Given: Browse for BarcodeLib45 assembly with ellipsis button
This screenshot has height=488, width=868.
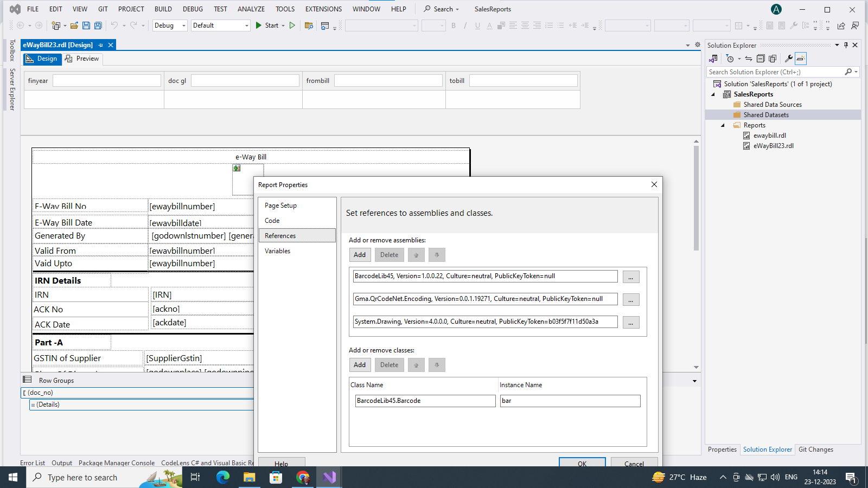Looking at the screenshot, I should tap(631, 277).
